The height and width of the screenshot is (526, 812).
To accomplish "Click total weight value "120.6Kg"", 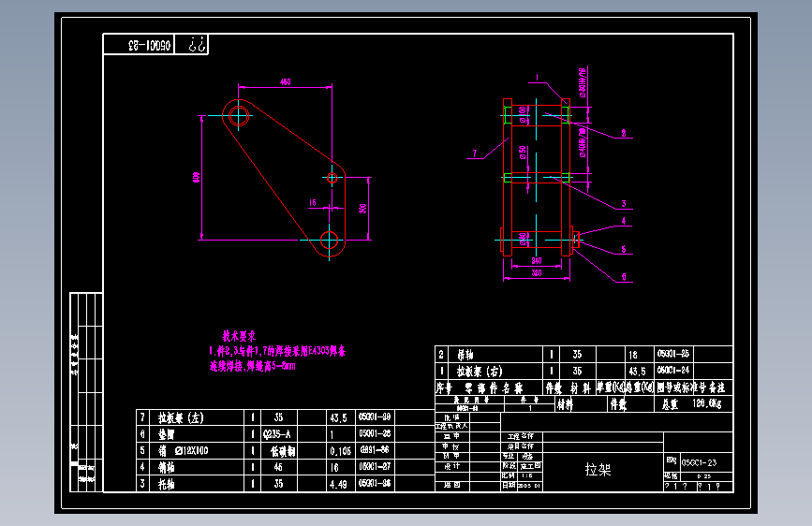I will tap(707, 403).
